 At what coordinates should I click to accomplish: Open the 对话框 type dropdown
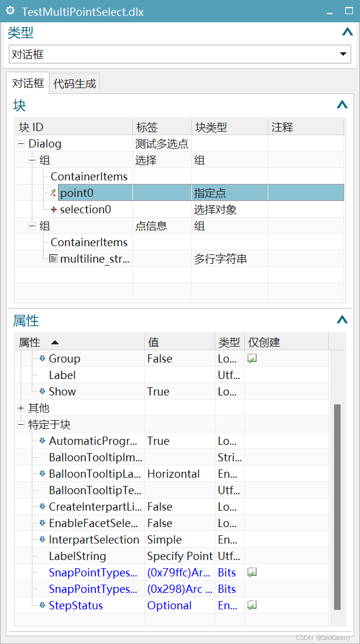(342, 53)
